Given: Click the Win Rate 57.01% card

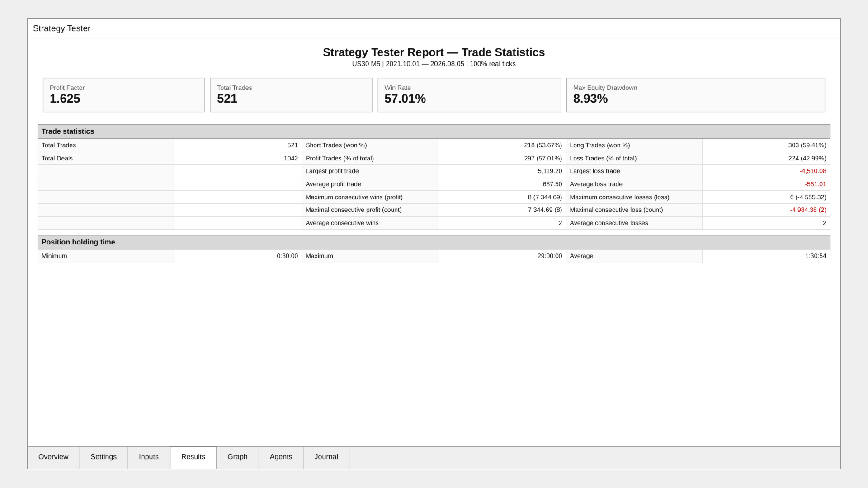Looking at the screenshot, I should (469, 95).
